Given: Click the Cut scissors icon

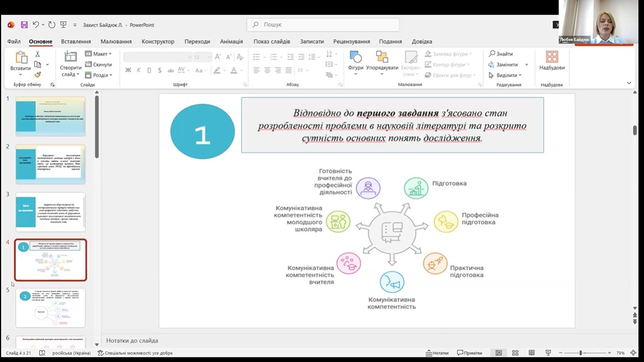Looking at the screenshot, I should point(38,54).
